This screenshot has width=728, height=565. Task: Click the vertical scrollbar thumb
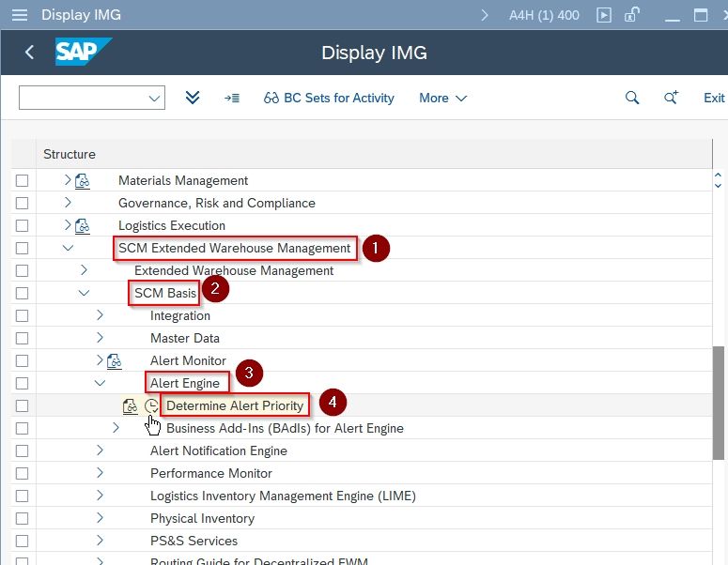tap(719, 403)
